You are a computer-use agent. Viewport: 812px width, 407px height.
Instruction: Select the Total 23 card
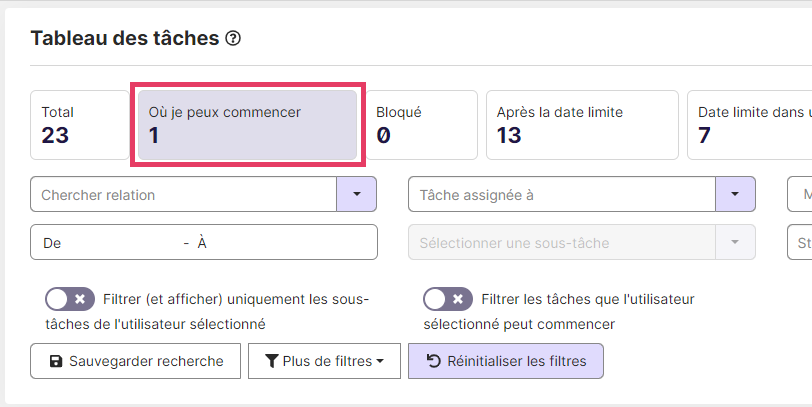pyautogui.click(x=80, y=125)
